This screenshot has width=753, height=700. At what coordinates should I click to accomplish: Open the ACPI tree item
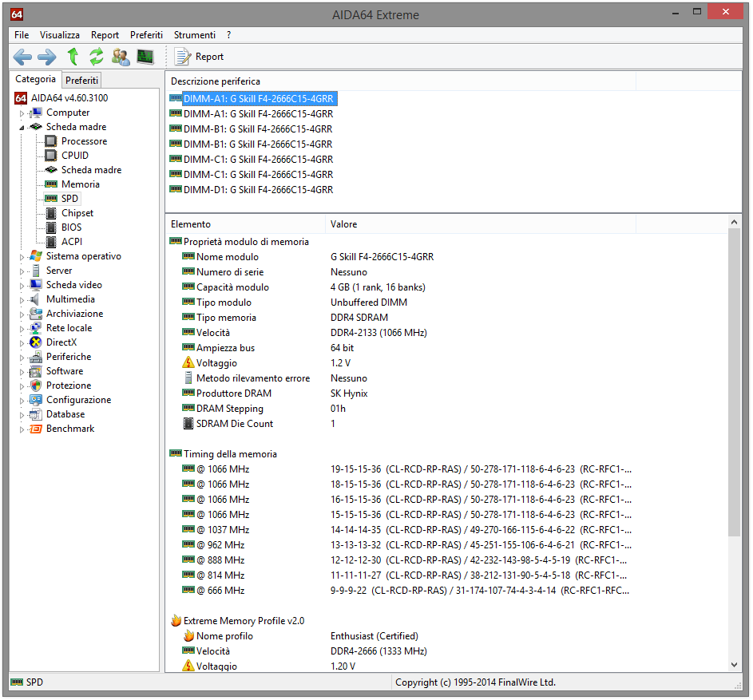coord(72,242)
